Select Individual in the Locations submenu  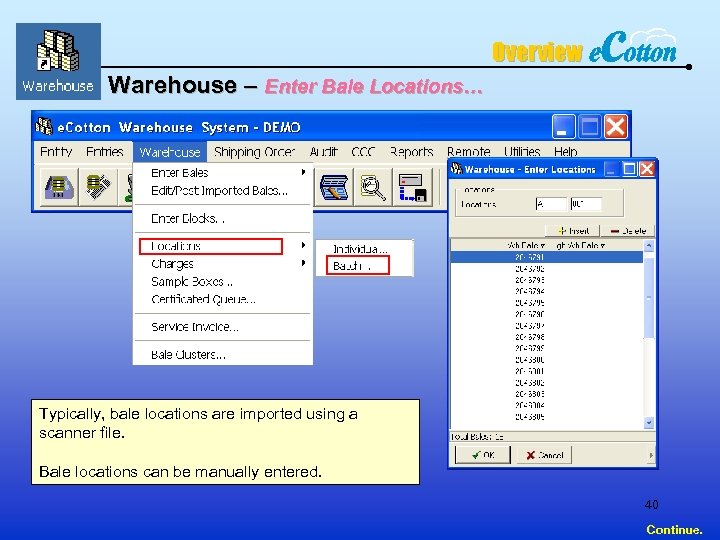pyautogui.click(x=365, y=249)
